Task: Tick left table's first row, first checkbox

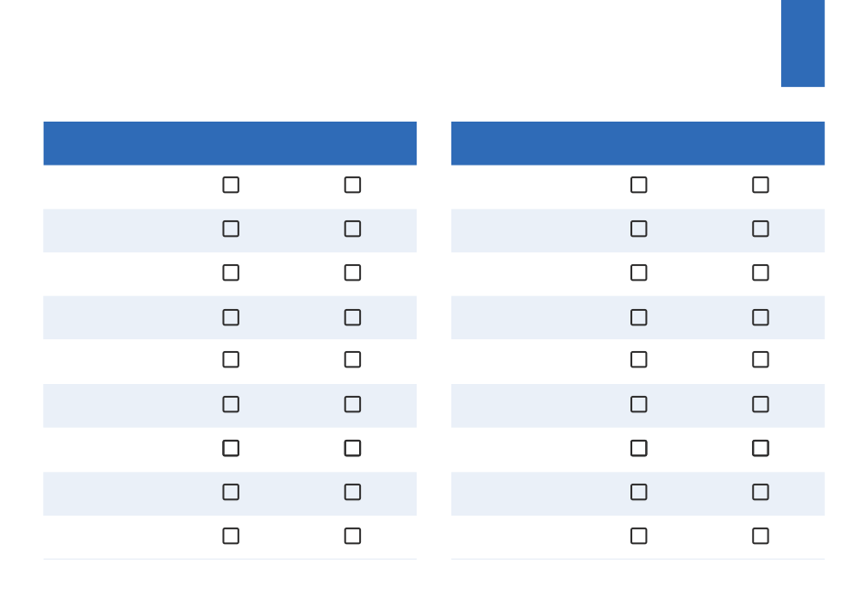Action: pos(231,185)
